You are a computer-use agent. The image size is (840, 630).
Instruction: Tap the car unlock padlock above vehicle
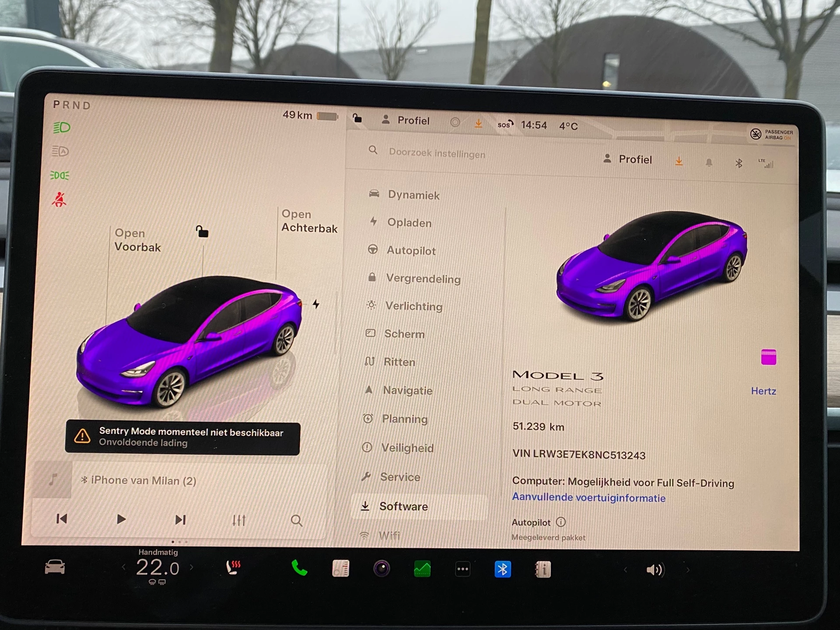coord(202,231)
